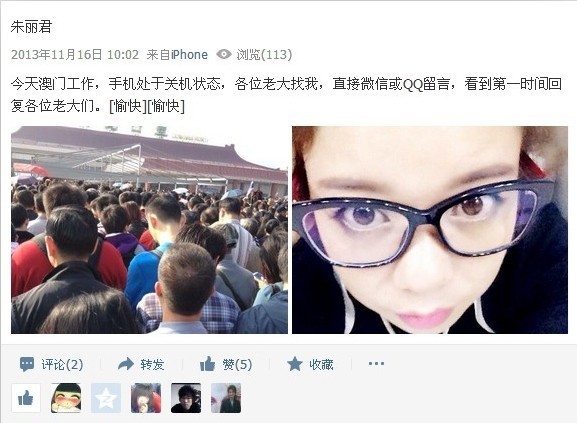The width and height of the screenshot is (577, 423).
Task: Click the 赞(5) like count
Action: [237, 365]
